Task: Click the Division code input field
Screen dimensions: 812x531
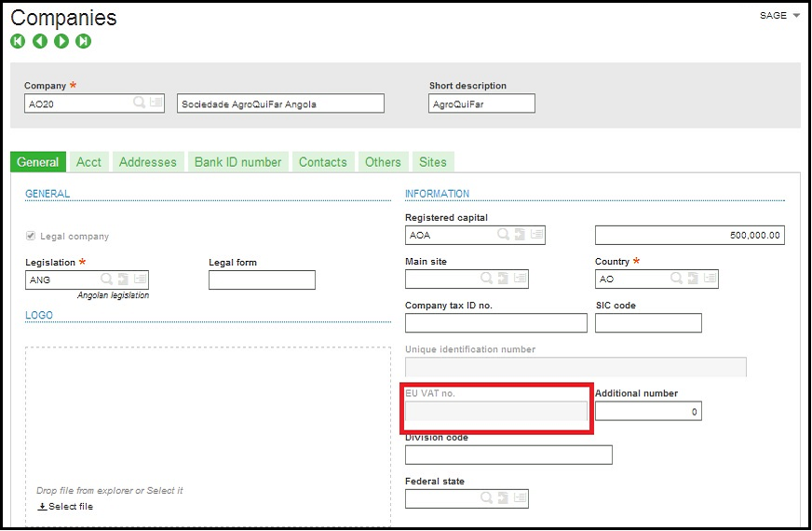Action: (x=508, y=455)
